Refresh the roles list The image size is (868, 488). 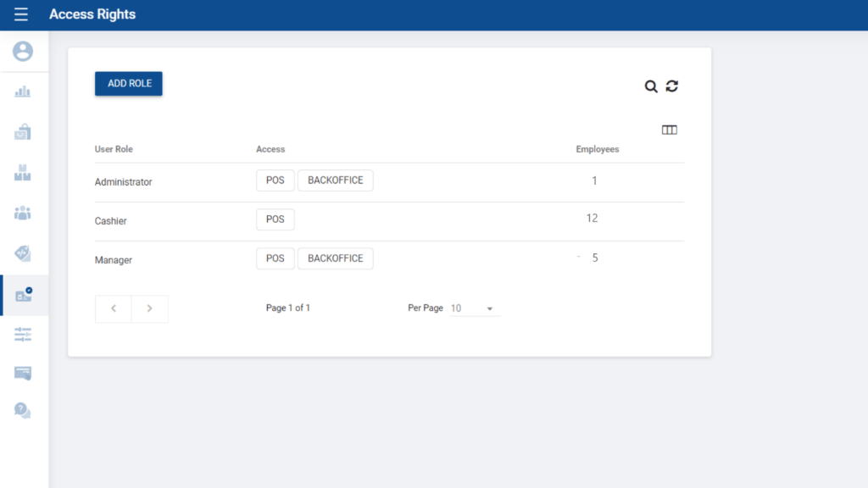click(672, 86)
